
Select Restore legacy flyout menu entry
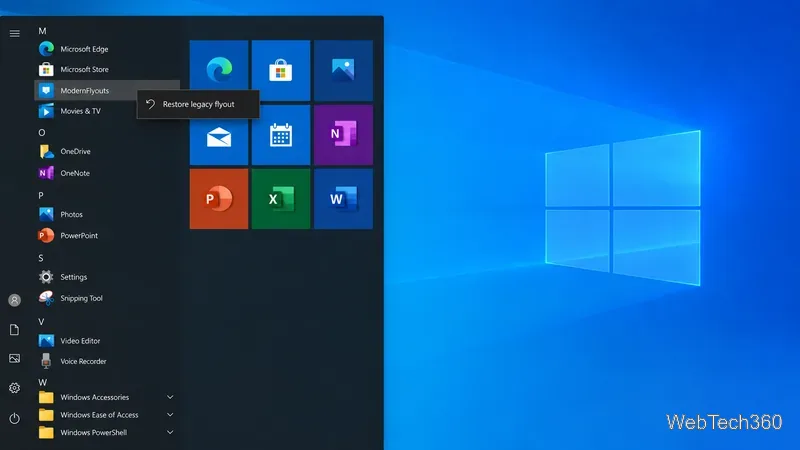pyautogui.click(x=198, y=104)
